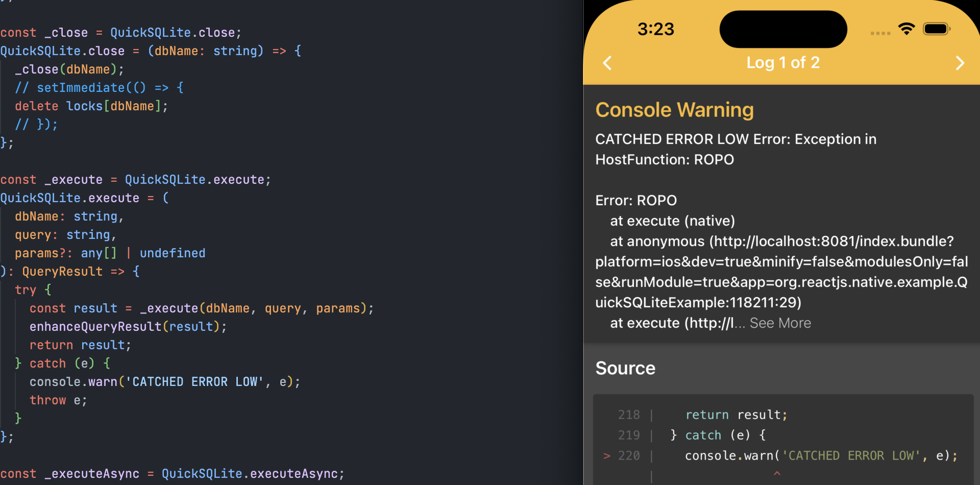980x485 pixels.
Task: Click the 'delete locks[dbName];' line
Action: (91, 106)
